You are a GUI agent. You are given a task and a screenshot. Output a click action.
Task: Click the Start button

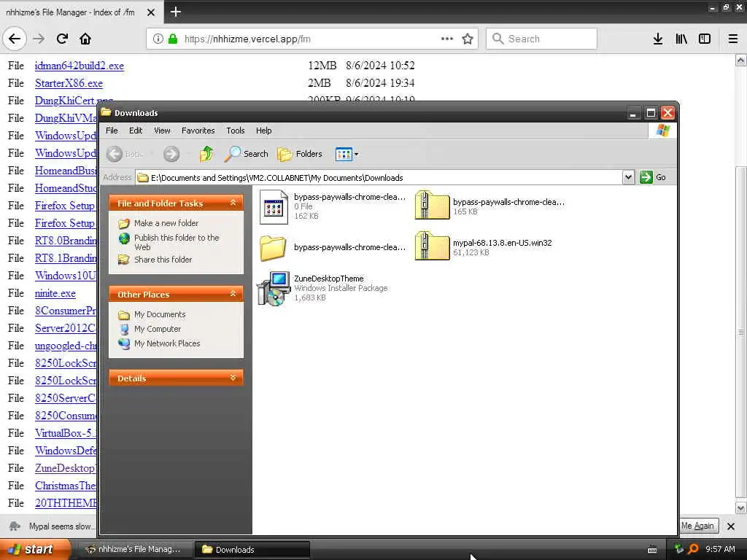35,549
